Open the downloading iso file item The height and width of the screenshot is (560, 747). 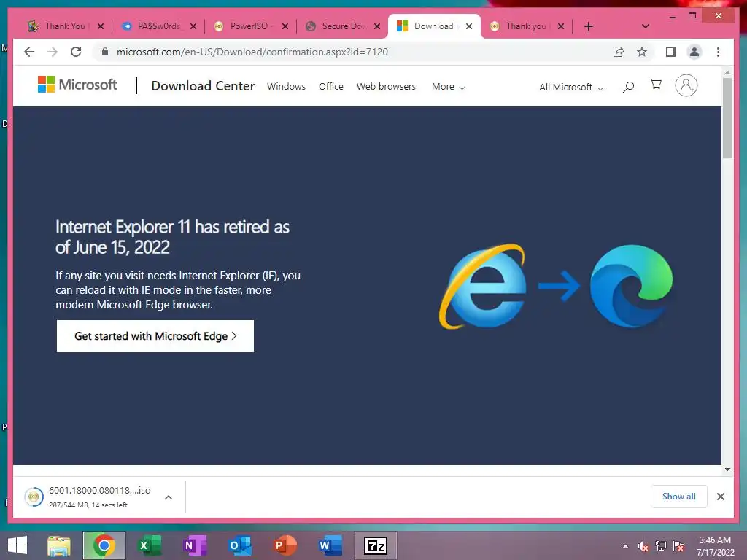pyautogui.click(x=88, y=497)
